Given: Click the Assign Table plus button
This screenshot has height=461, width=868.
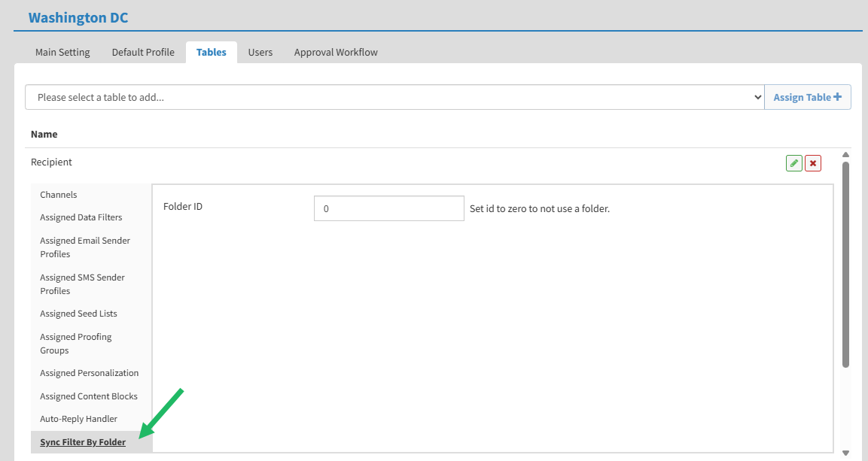Looking at the screenshot, I should pyautogui.click(x=807, y=97).
